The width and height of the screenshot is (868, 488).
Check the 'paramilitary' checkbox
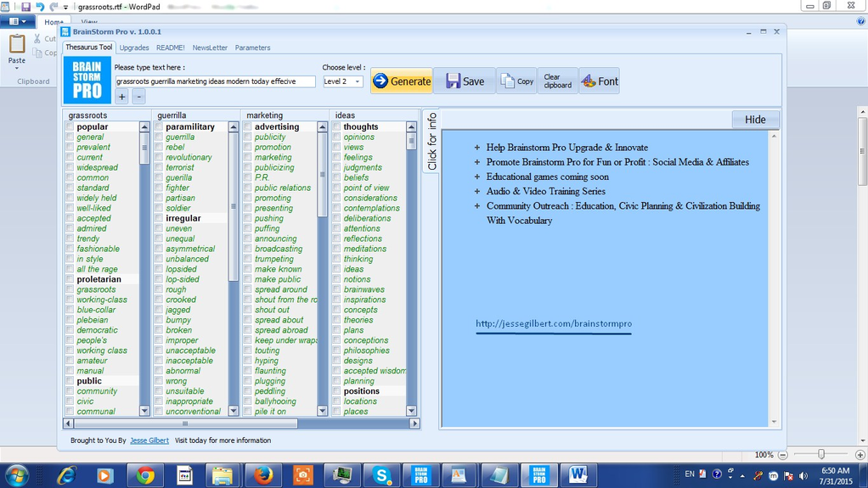159,126
